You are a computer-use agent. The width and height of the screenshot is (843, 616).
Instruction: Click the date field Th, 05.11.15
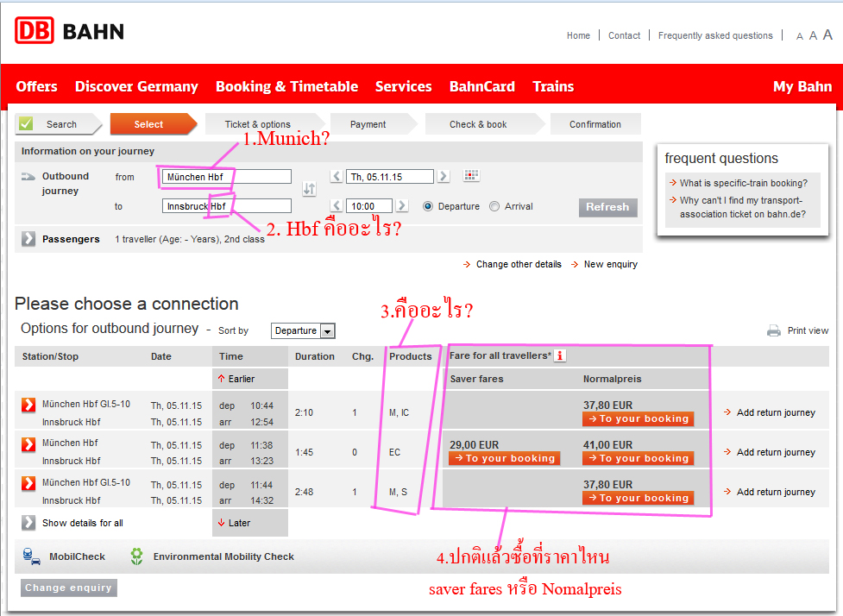(x=390, y=176)
